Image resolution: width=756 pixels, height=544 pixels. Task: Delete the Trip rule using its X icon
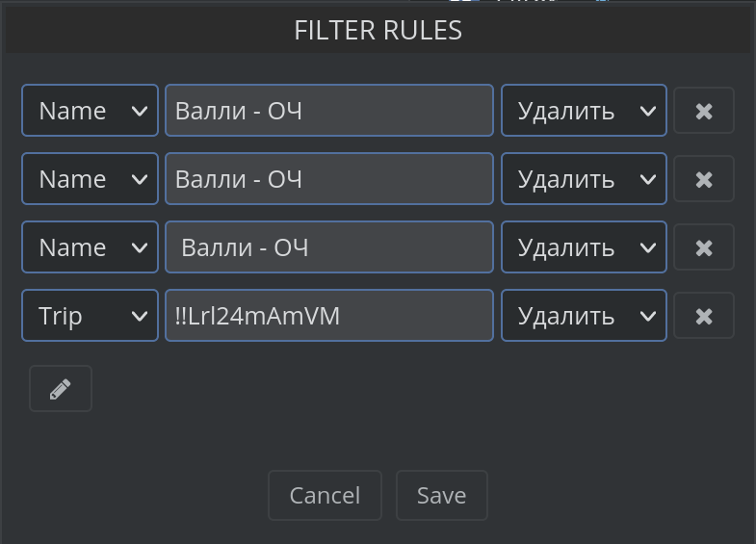coord(704,316)
